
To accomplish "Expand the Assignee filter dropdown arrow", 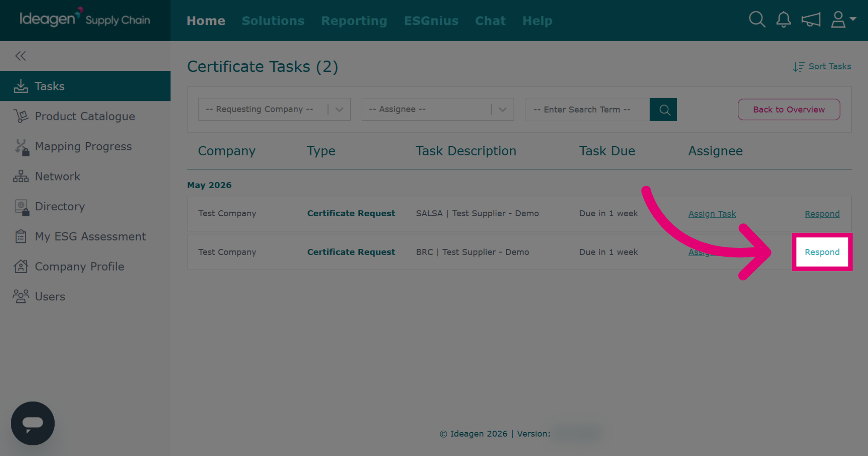I will 503,109.
